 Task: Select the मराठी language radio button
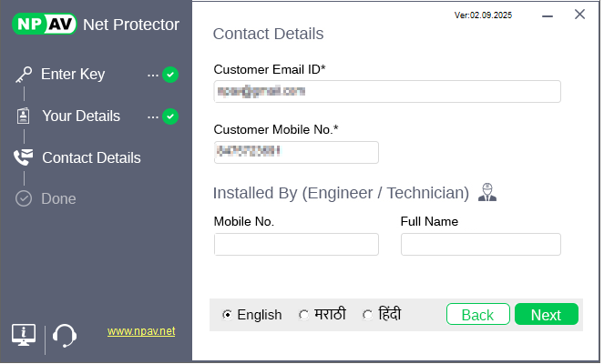point(303,315)
